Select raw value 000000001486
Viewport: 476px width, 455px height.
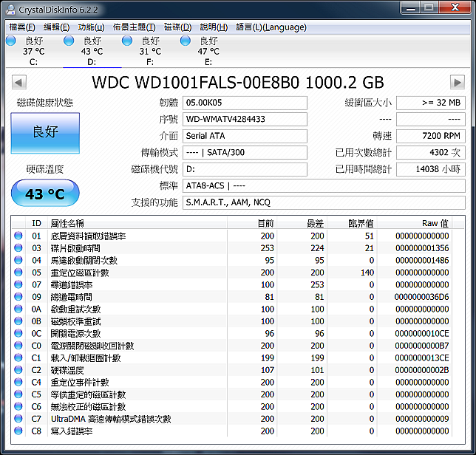coord(422,260)
